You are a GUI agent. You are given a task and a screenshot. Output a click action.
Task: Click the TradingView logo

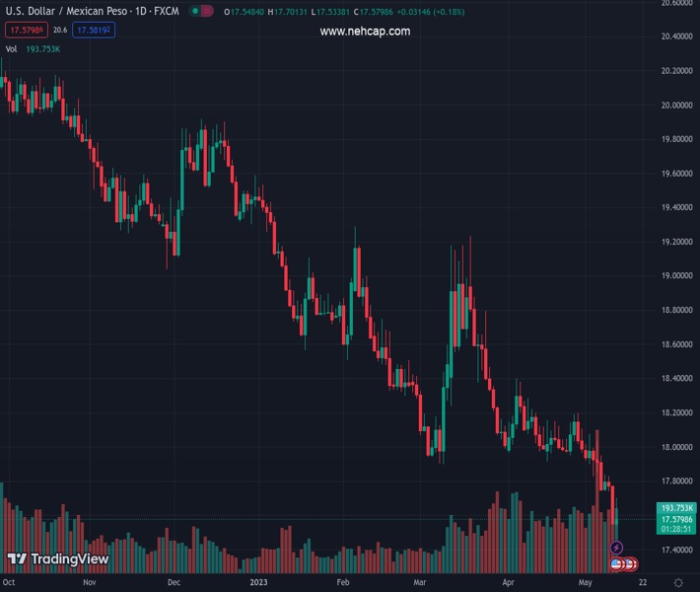tap(58, 558)
